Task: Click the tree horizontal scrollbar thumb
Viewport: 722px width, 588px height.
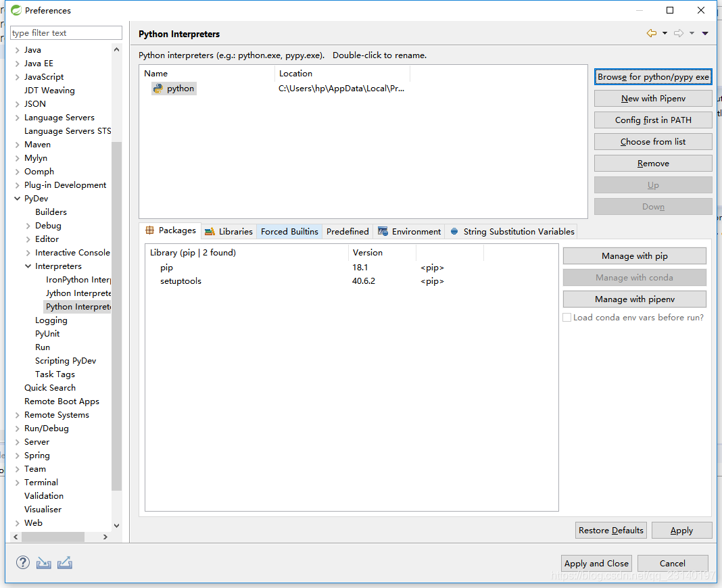Action: (x=53, y=537)
